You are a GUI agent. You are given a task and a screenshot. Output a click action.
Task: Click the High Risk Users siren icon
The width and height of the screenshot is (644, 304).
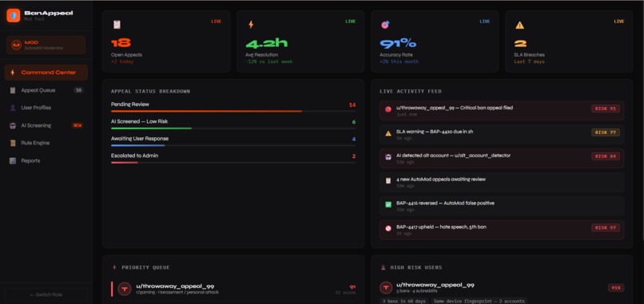tap(384, 267)
